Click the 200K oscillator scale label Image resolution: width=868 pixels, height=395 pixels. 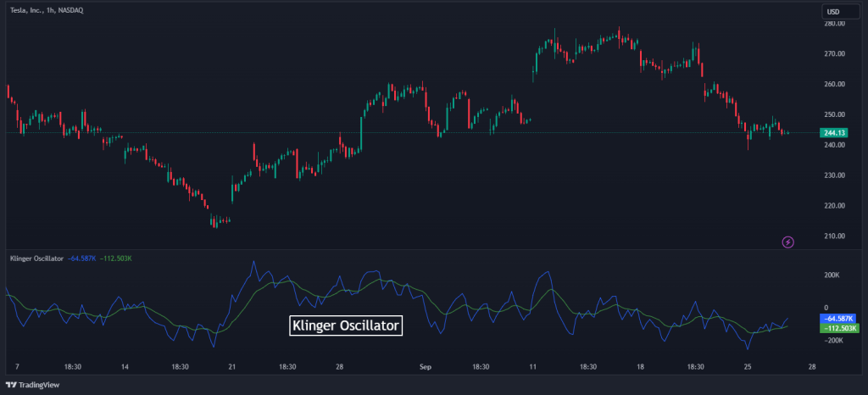coord(832,275)
